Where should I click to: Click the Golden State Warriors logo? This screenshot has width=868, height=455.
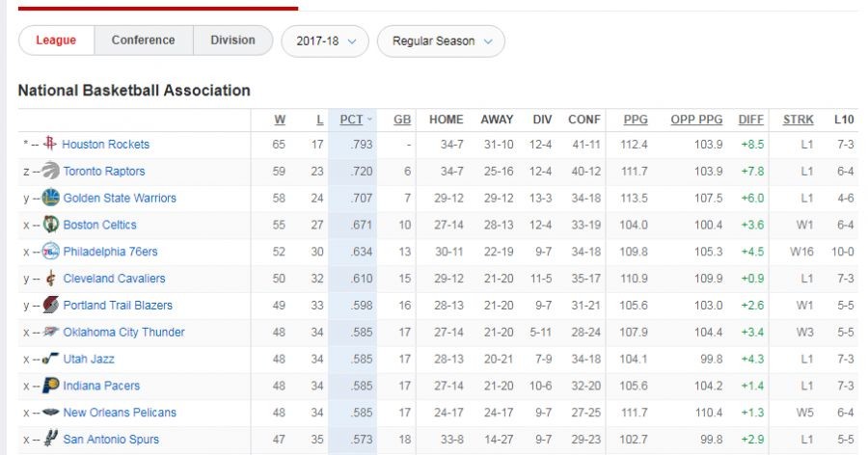52,199
